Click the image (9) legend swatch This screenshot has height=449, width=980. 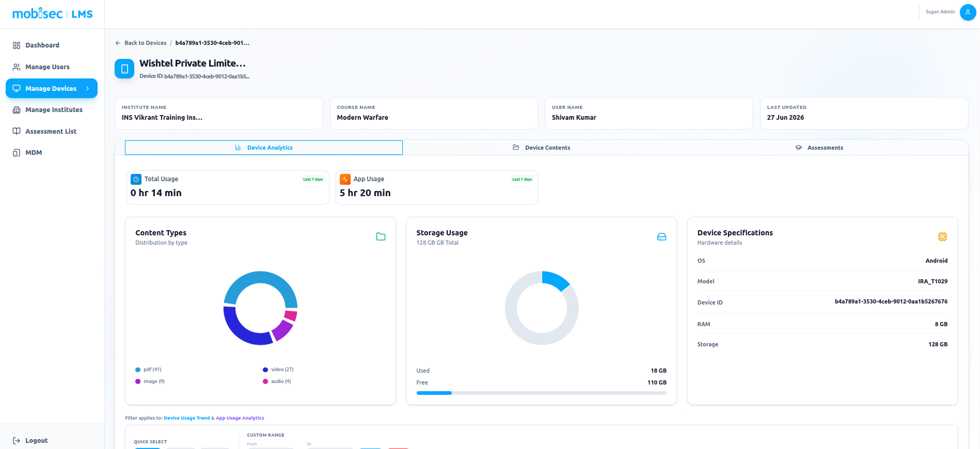pyautogui.click(x=138, y=381)
